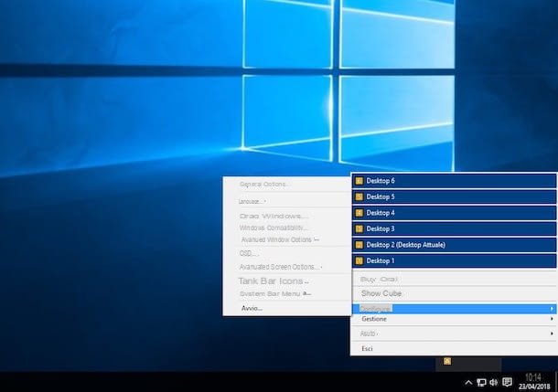558x392 pixels.
Task: Click the taskbar clock showing 10:14
Action: point(534,382)
